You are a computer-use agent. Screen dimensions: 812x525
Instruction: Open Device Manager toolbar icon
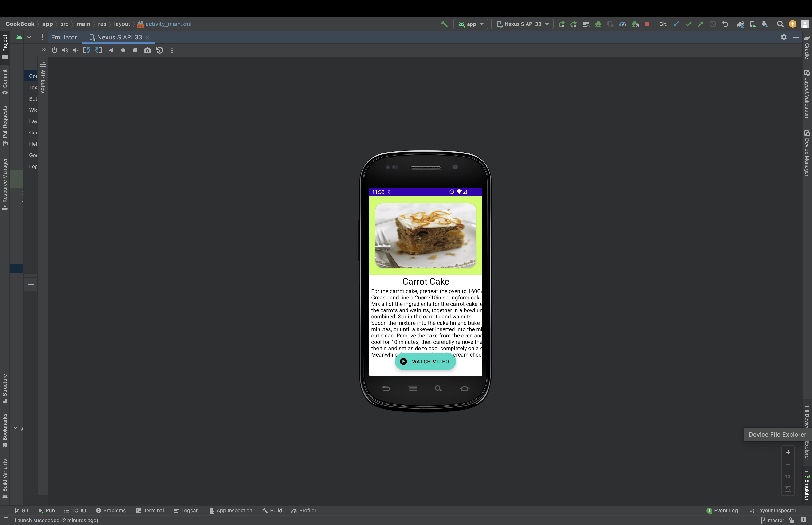(x=753, y=24)
